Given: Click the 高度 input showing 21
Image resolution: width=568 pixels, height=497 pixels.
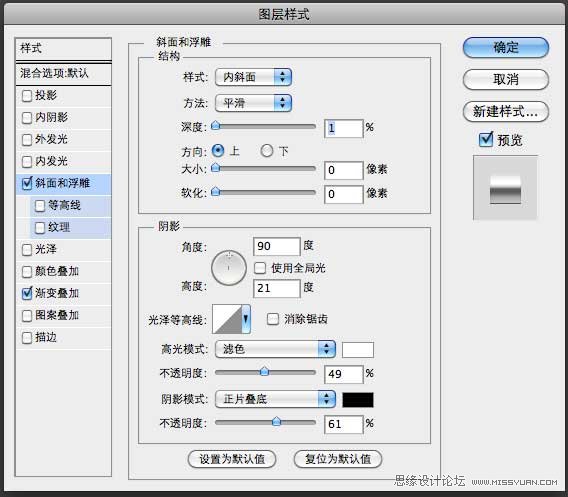Looking at the screenshot, I should [277, 289].
